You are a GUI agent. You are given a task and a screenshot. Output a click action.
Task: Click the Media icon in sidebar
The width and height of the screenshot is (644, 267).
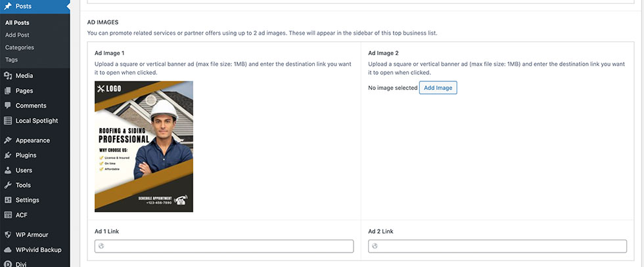pos(8,75)
